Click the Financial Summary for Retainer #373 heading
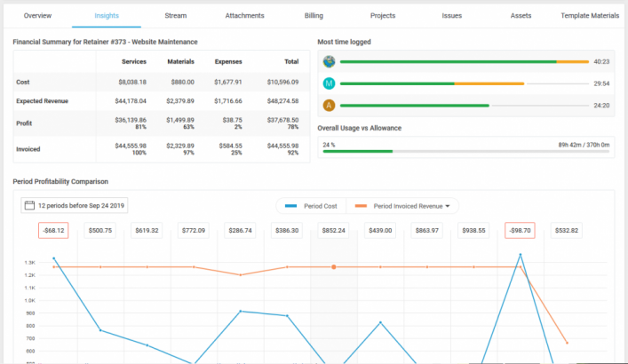This screenshot has width=628, height=364. coord(105,42)
